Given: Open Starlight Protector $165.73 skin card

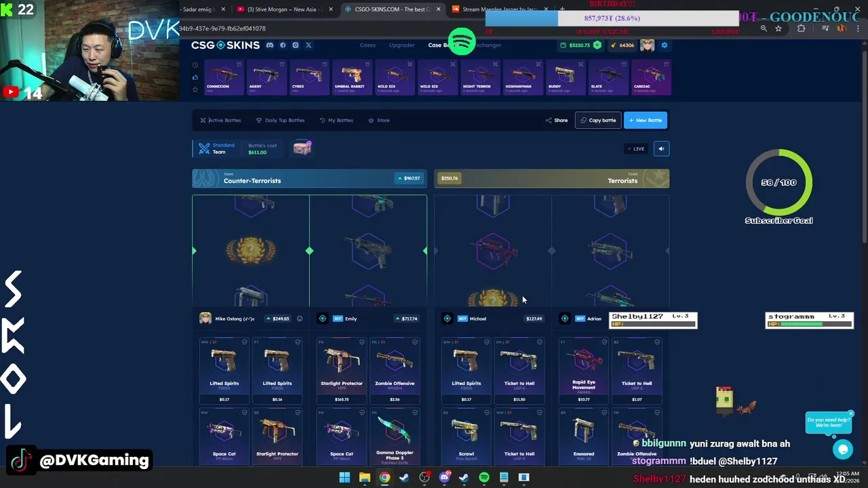Looking at the screenshot, I should pos(342,371).
